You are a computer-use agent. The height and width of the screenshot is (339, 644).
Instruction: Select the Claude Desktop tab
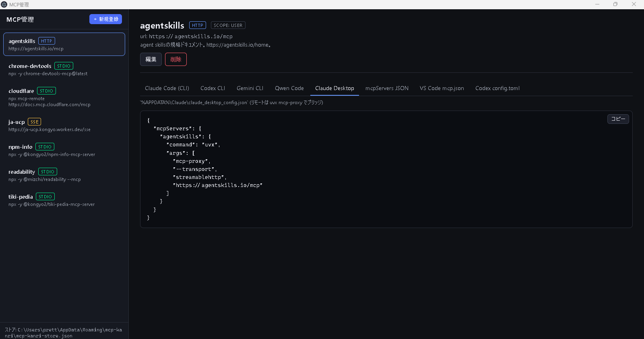[x=334, y=88]
